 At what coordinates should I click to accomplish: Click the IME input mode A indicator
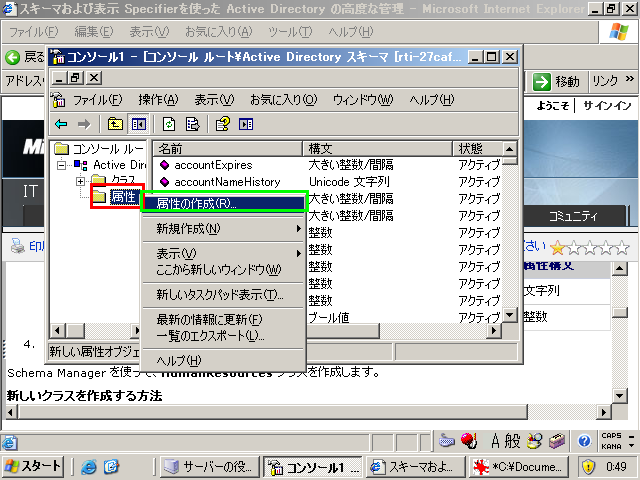point(495,441)
